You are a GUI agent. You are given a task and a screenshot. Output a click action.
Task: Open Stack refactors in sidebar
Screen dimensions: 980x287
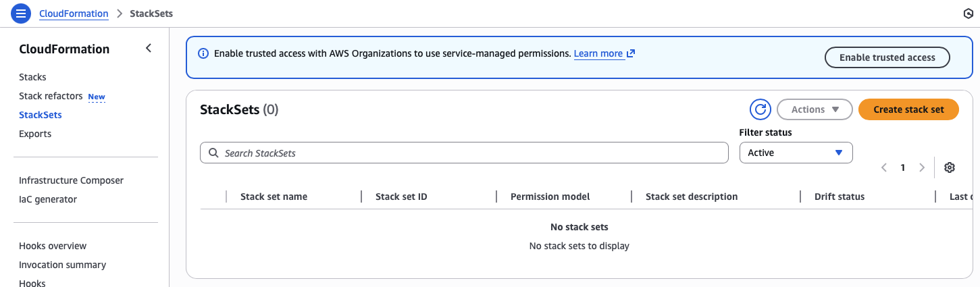[51, 96]
